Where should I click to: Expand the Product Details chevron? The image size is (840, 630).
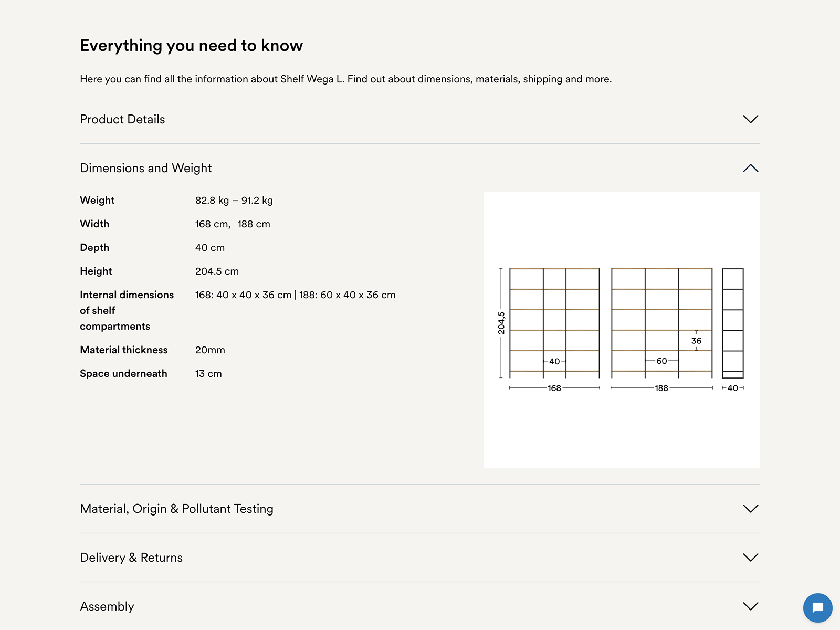[750, 119]
